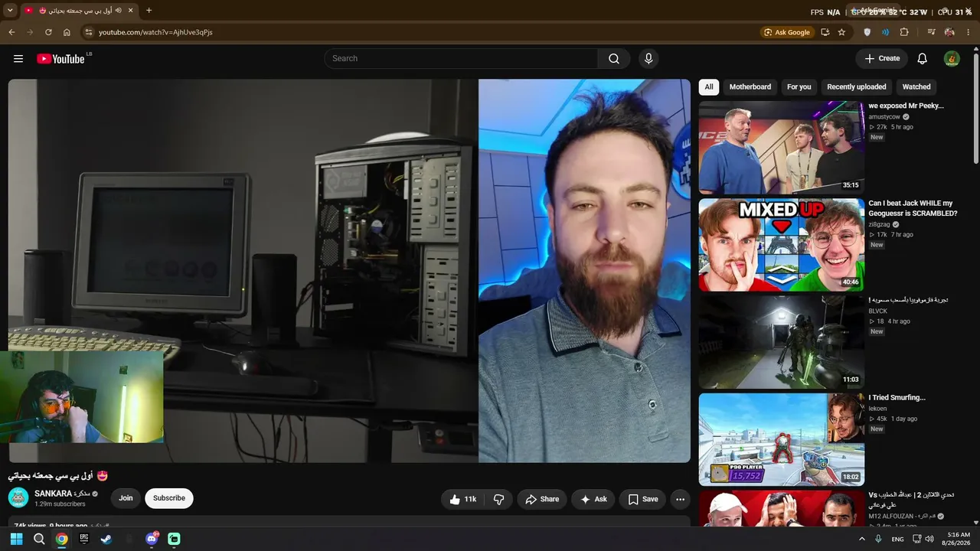Image resolution: width=980 pixels, height=551 pixels.
Task: Open the M12 ALFOUZAN video thumbnail
Action: point(782,508)
